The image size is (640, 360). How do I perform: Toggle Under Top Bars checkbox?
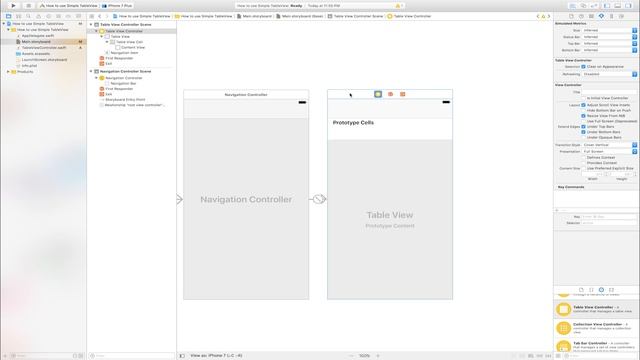583,127
